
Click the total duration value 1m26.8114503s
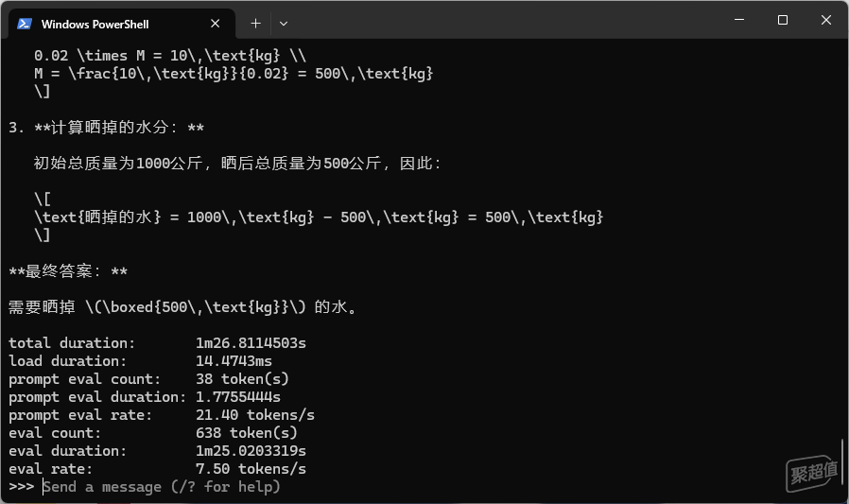point(251,343)
